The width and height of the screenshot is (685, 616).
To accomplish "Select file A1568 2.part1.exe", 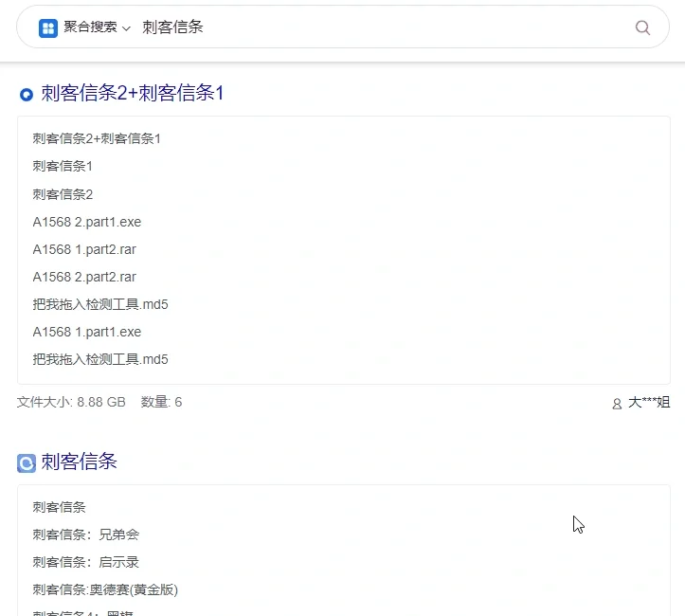I will tap(87, 222).
